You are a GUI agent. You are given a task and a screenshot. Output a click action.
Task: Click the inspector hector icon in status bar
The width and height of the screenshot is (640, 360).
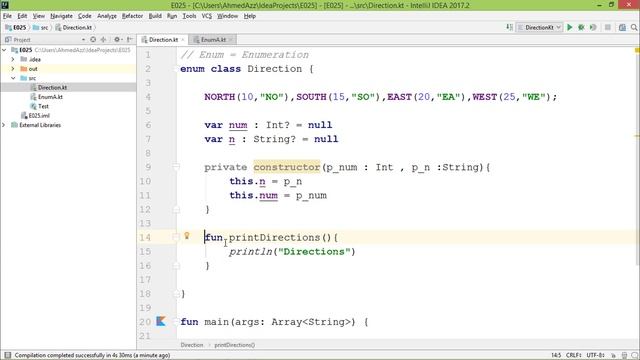pos(624,356)
